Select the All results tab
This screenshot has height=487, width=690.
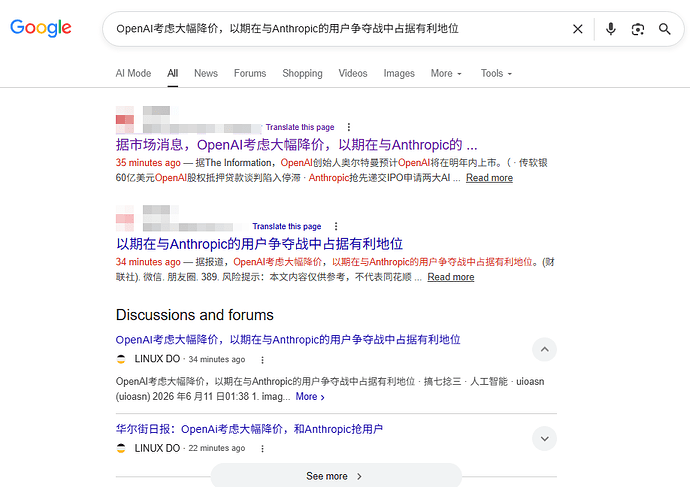pyautogui.click(x=172, y=73)
